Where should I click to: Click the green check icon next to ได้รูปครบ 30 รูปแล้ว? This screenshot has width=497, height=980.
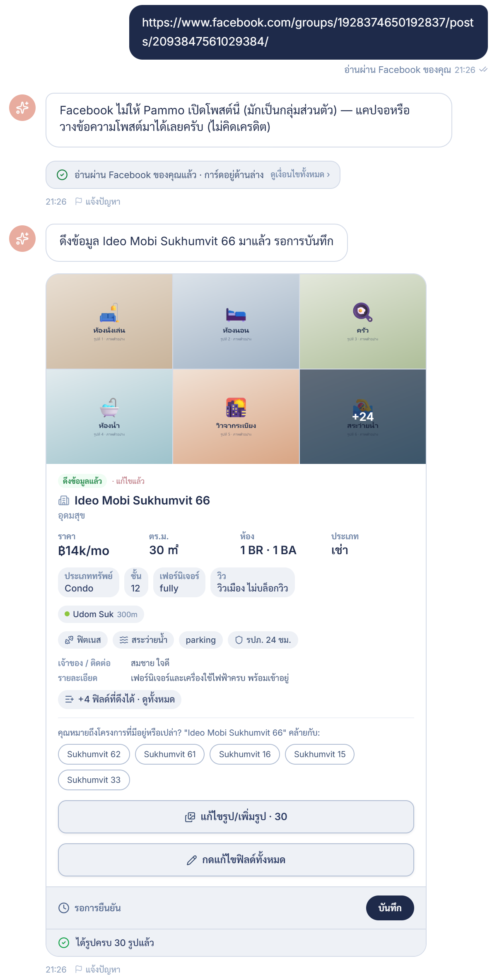tap(64, 943)
